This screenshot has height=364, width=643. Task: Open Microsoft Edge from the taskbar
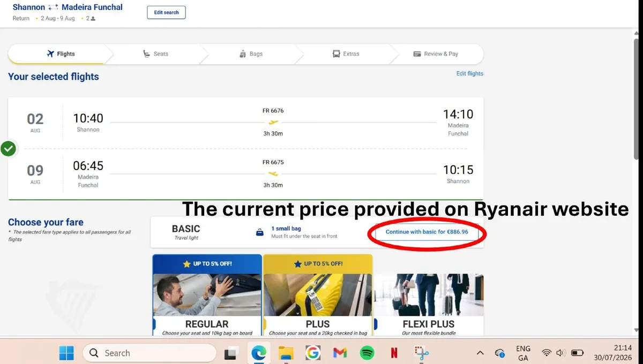point(259,353)
